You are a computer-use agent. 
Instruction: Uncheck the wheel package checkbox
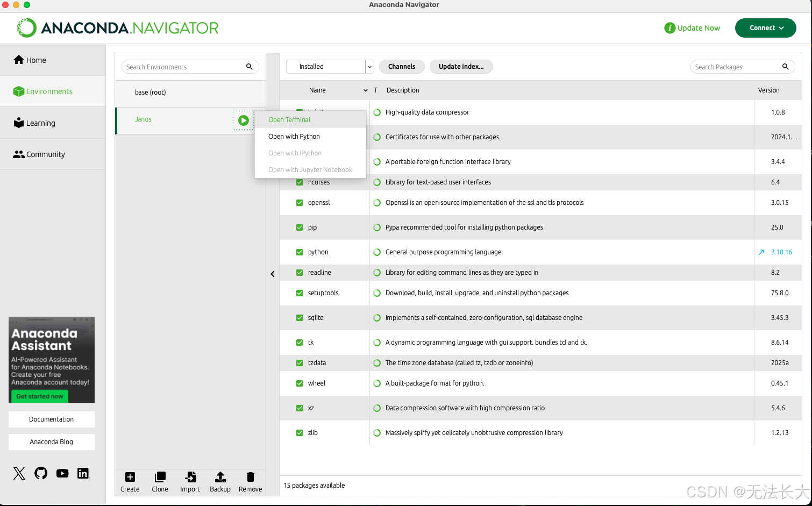(x=300, y=383)
